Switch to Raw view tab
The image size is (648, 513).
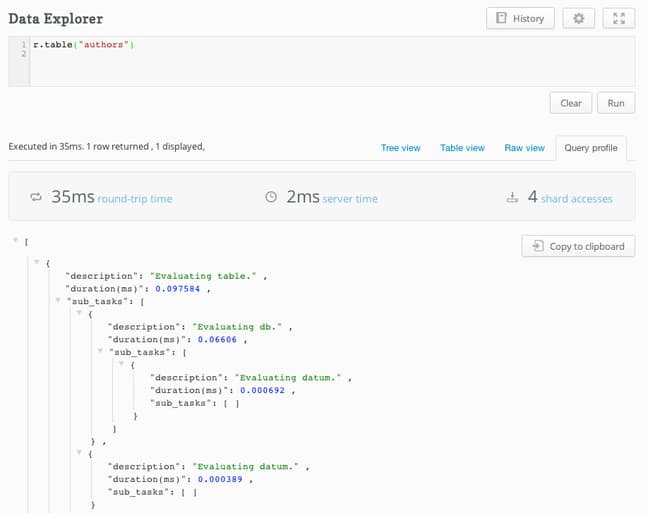click(524, 148)
